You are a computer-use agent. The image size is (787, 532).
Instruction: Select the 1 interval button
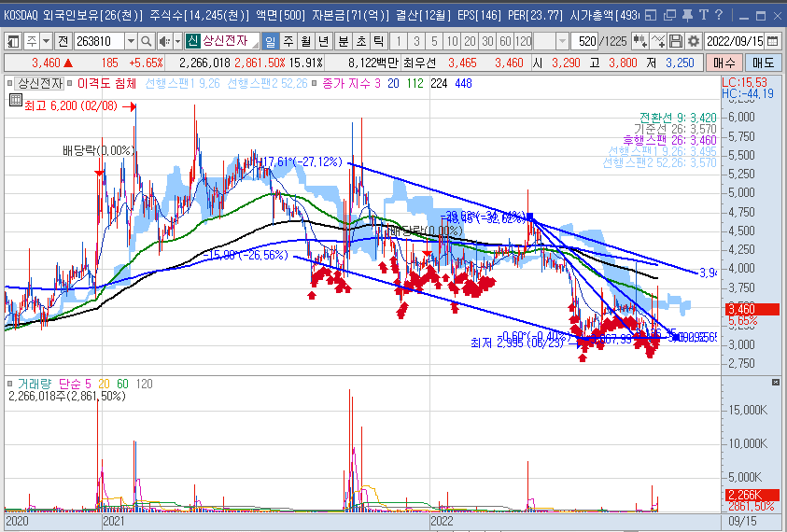pyautogui.click(x=399, y=41)
